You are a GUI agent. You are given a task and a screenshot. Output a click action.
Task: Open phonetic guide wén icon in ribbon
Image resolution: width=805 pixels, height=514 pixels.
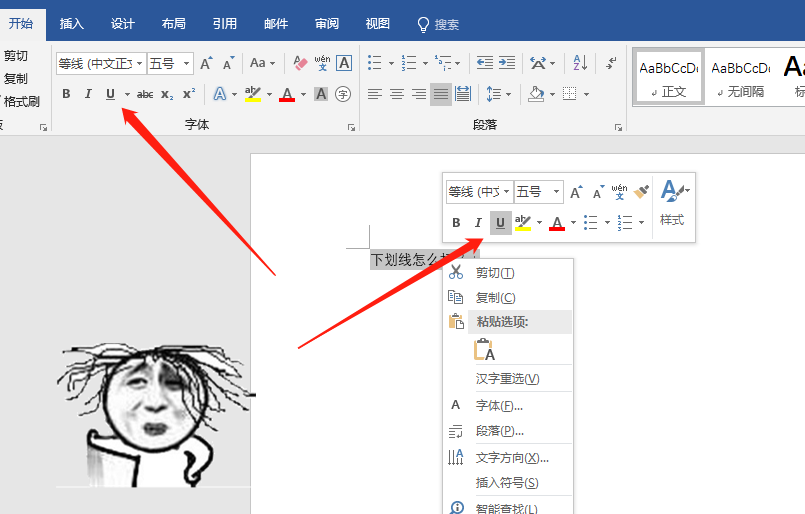(322, 64)
